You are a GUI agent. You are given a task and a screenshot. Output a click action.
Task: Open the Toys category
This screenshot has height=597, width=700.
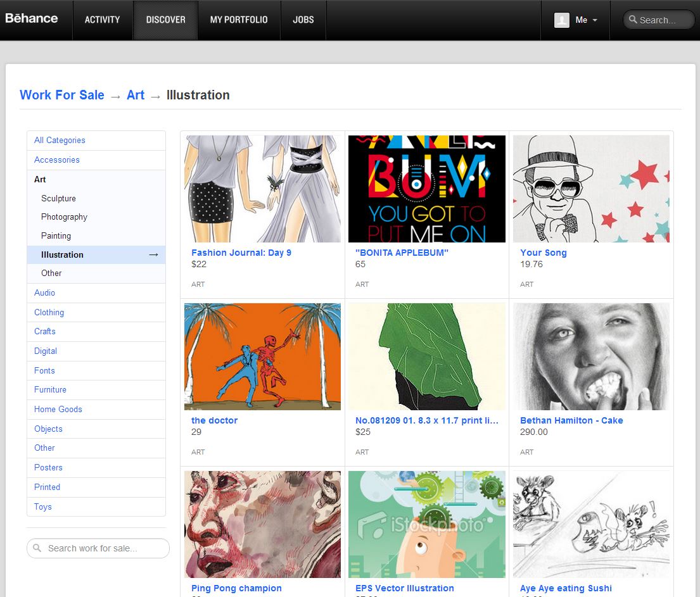[96, 507]
